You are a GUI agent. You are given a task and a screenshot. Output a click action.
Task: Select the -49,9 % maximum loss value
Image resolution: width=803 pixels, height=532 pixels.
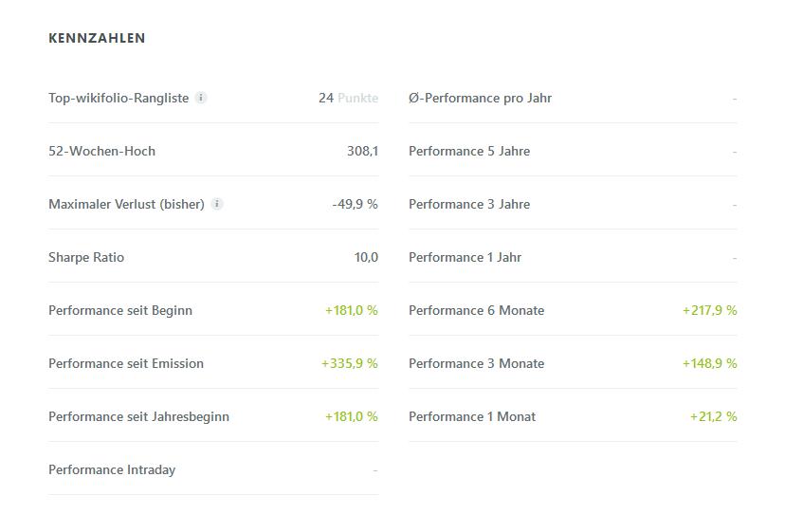coord(355,204)
